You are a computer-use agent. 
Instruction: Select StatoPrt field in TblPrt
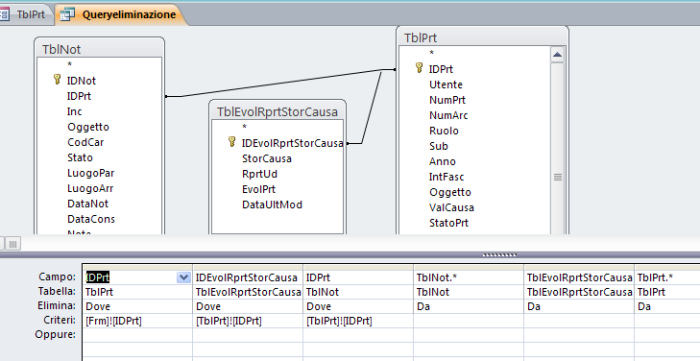tap(449, 223)
